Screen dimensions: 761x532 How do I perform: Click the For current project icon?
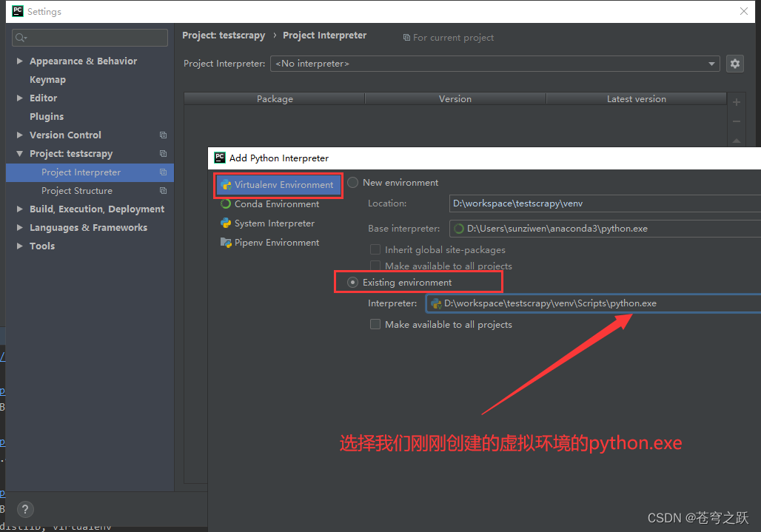(x=406, y=37)
